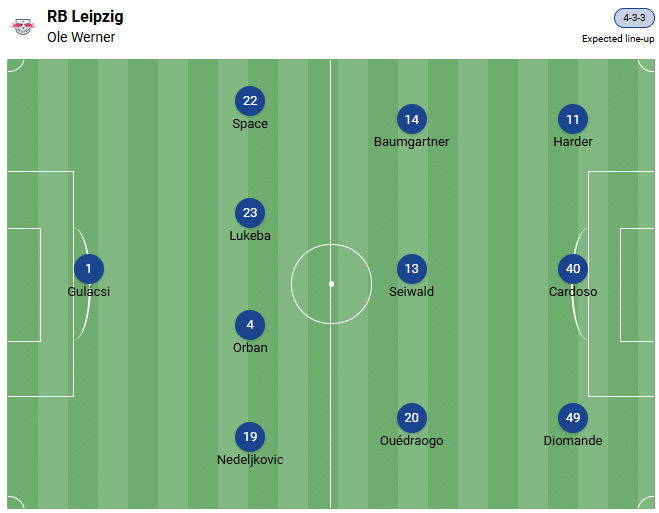Click coach name Ole Werner

(81, 37)
